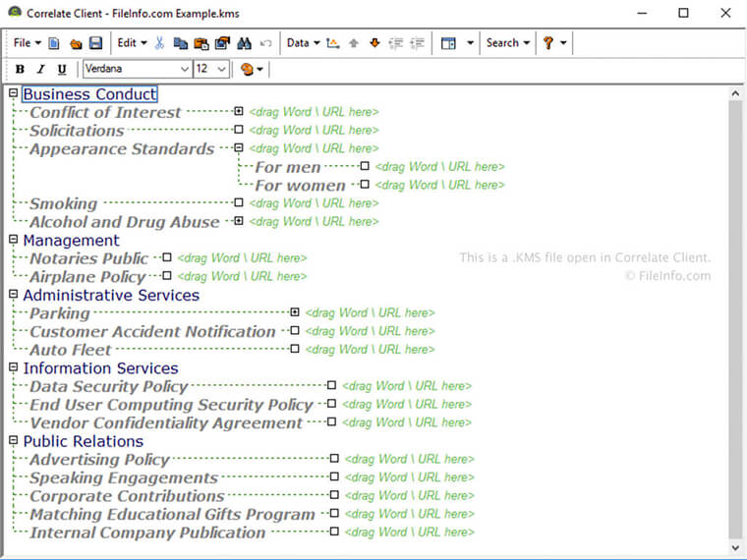Click the New document icon
Image resolution: width=747 pixels, height=560 pixels.
[x=55, y=43]
